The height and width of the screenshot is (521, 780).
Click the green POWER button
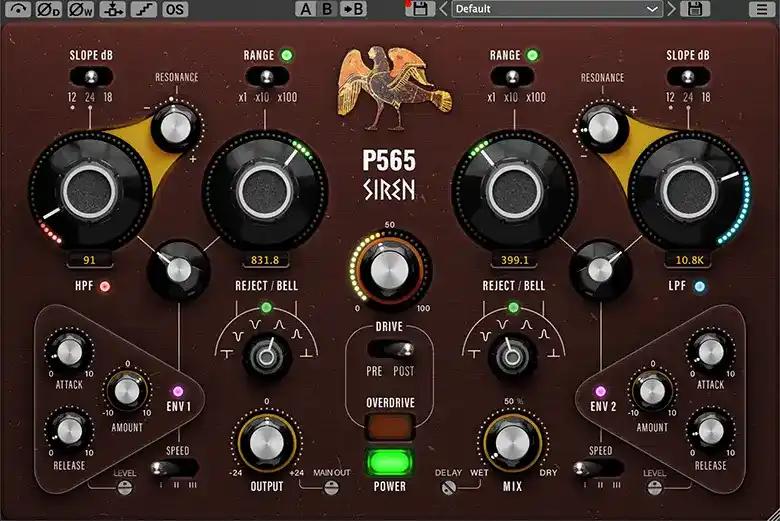point(390,463)
